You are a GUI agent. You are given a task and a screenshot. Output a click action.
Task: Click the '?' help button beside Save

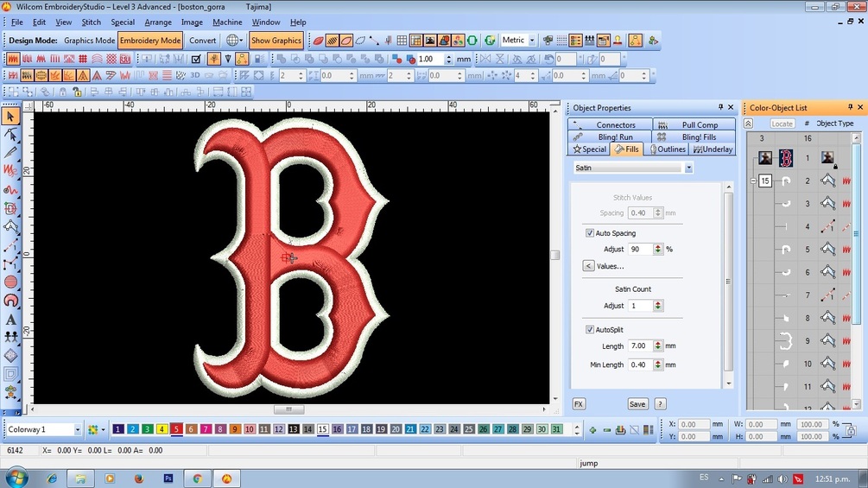coord(660,404)
